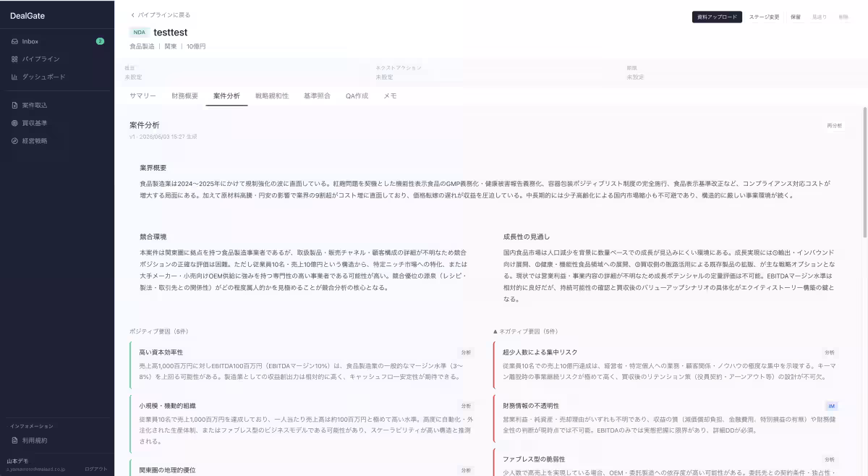Click the 超少人数による集中リスク card title
Screen dimensions: 868x476
click(x=540, y=352)
